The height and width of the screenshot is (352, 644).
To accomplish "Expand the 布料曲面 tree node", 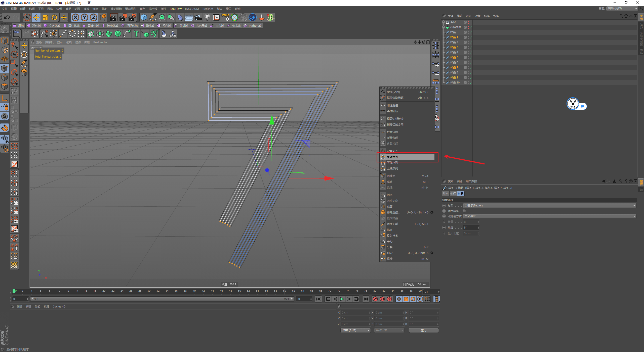I will 444,27.
